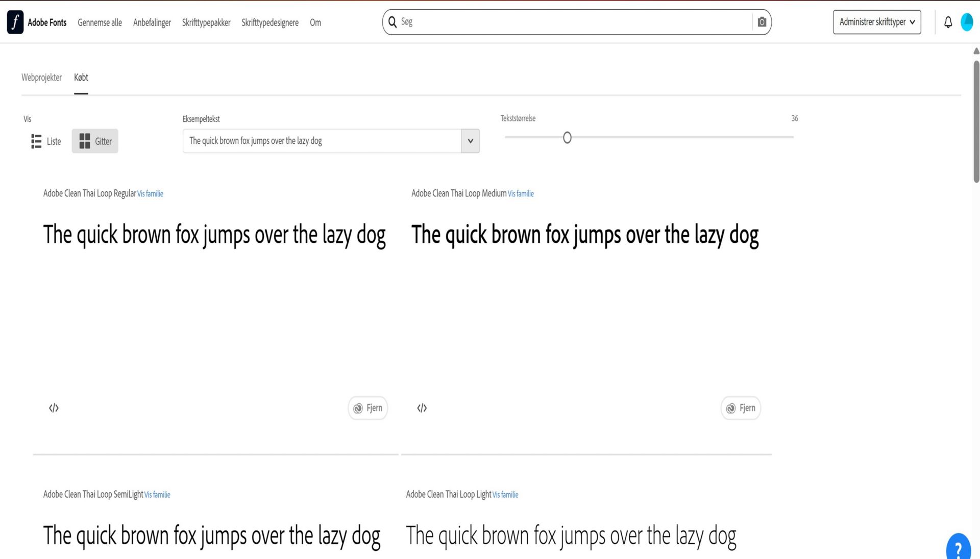The width and height of the screenshot is (980, 559).
Task: Click the visual search camera icon
Action: (762, 22)
